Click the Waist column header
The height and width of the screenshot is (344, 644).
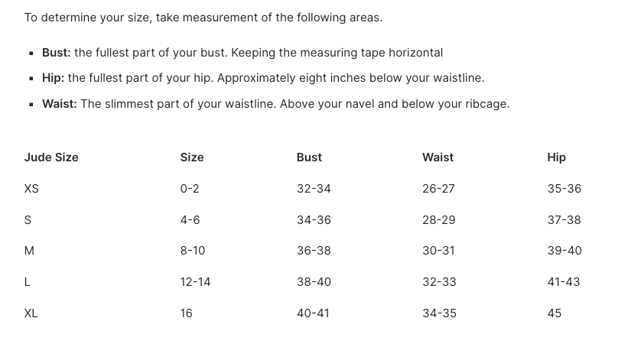pos(437,157)
